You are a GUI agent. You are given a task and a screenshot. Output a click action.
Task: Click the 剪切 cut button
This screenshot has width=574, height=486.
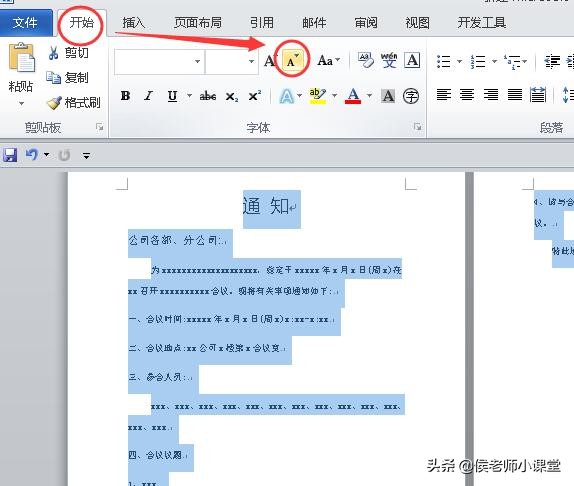[x=68, y=53]
